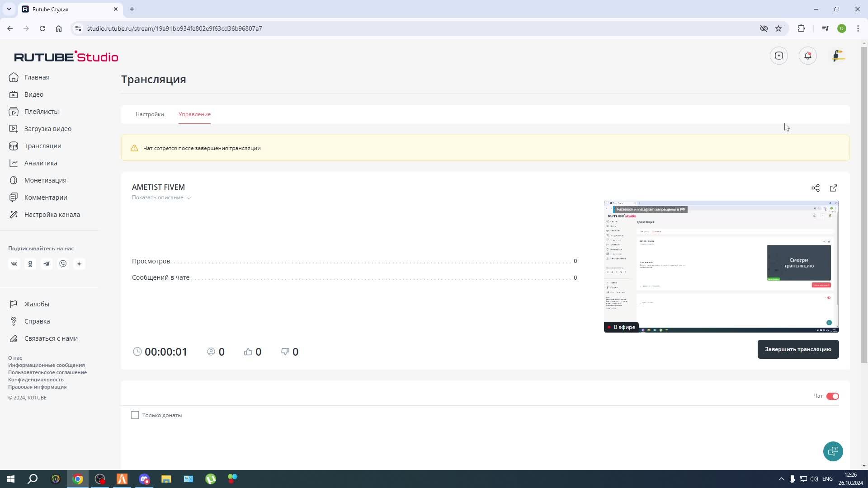Image resolution: width=868 pixels, height=488 pixels.
Task: Click the Telegram social icon
Action: pyautogui.click(x=47, y=264)
